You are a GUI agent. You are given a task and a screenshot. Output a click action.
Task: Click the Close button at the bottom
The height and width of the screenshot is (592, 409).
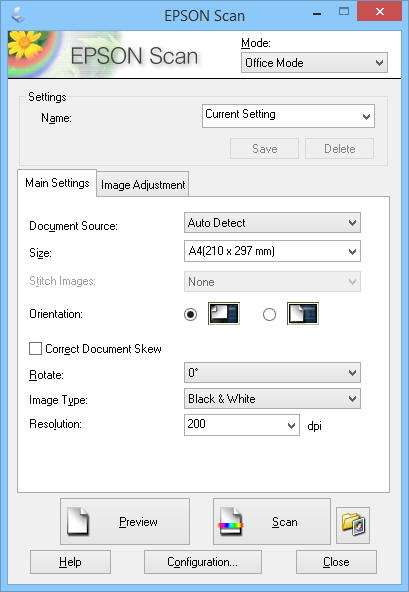click(336, 562)
